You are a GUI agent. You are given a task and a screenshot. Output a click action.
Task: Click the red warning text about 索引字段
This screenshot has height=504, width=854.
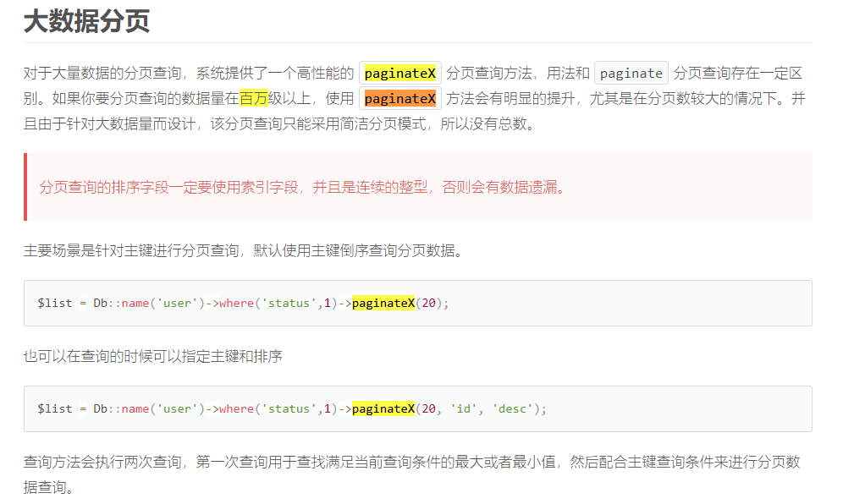pos(301,187)
